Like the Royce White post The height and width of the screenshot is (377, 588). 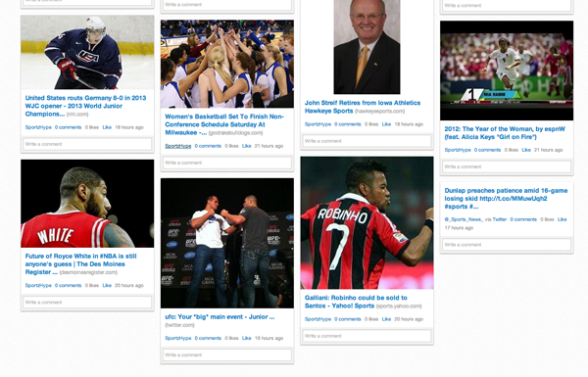107,286
